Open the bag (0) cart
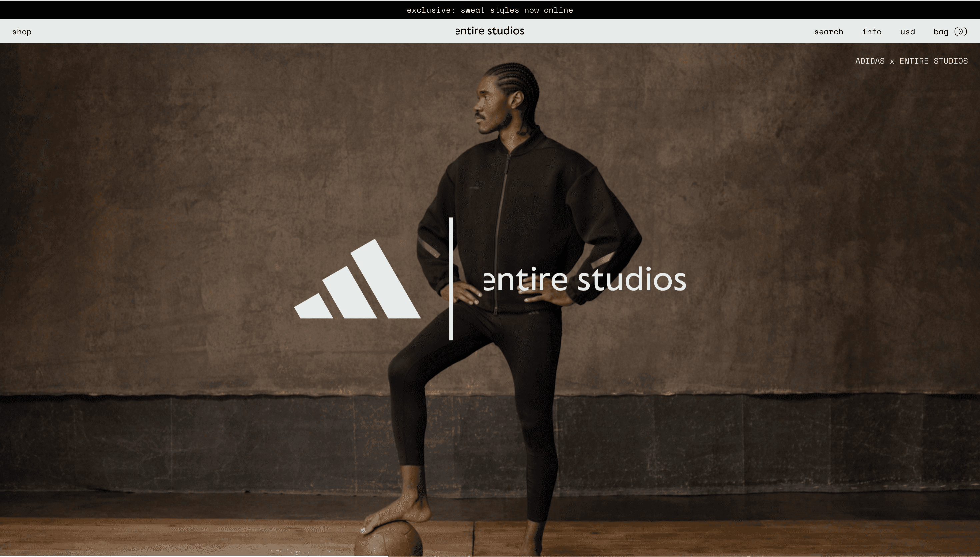980x557 pixels. tap(951, 32)
